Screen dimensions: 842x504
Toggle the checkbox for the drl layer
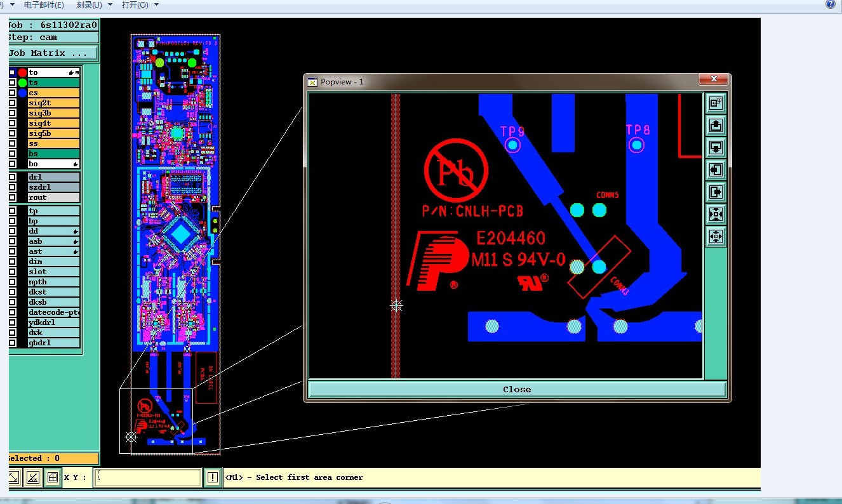[x=12, y=177]
